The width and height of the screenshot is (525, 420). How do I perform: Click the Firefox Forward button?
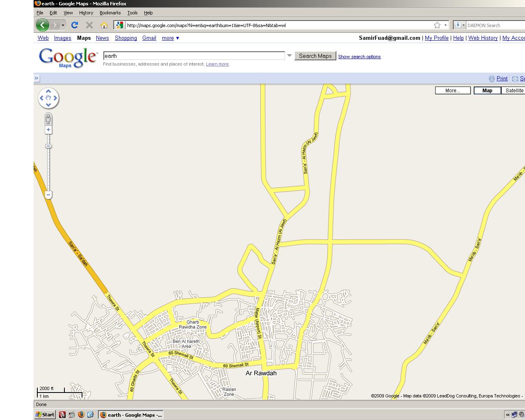55,25
